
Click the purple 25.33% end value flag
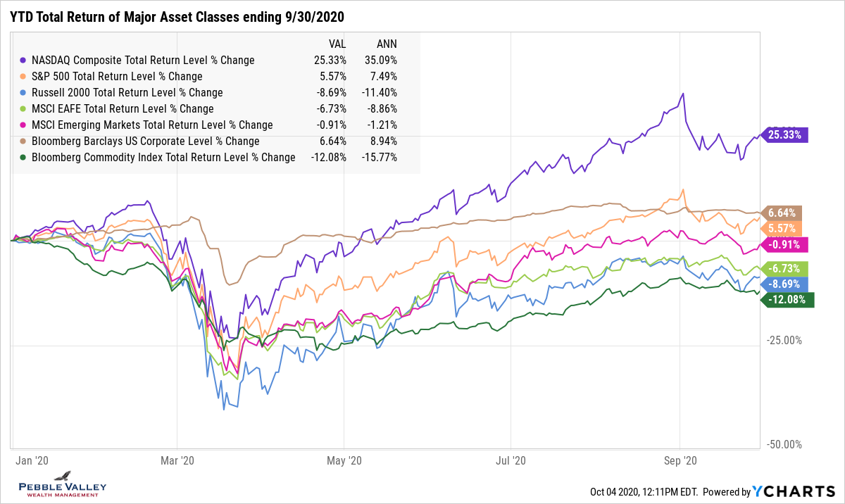786,134
